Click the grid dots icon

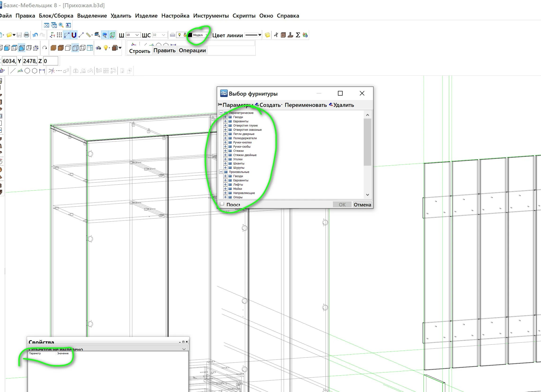click(59, 35)
